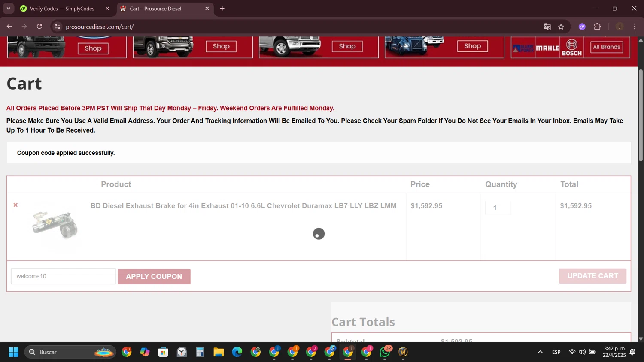Viewport: 644px width, 362px height.
Task: Close the Cart – Prosource Diesel tab
Action: click(x=207, y=9)
